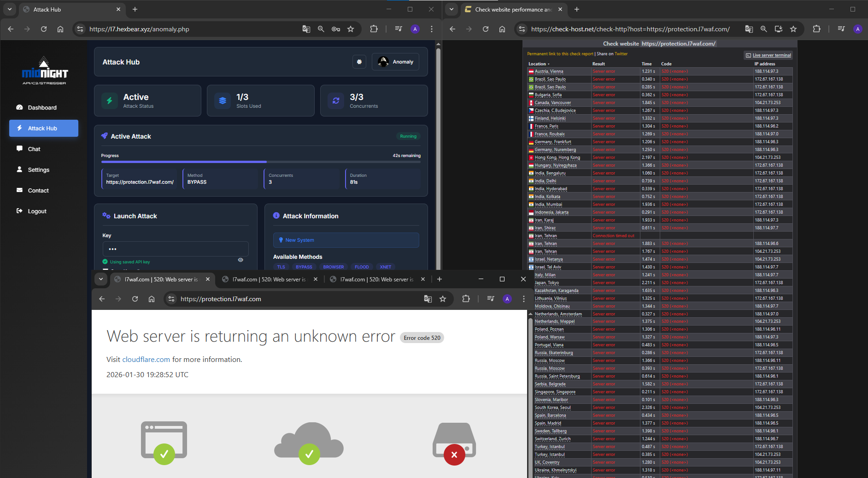Open Settings in the sidebar
Image resolution: width=868 pixels, height=478 pixels.
tap(44, 169)
